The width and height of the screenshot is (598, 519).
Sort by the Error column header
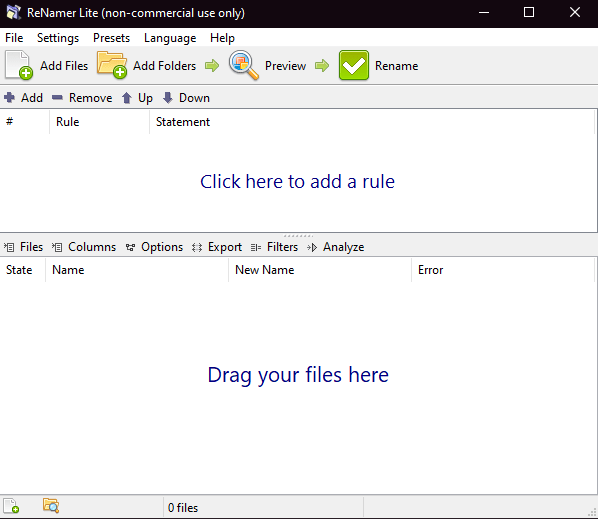[x=503, y=270]
